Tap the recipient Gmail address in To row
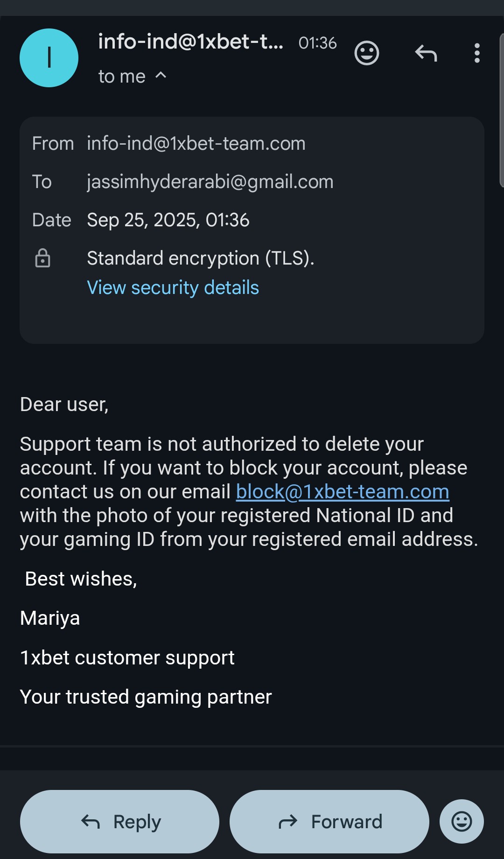Image resolution: width=504 pixels, height=859 pixels. [x=210, y=182]
